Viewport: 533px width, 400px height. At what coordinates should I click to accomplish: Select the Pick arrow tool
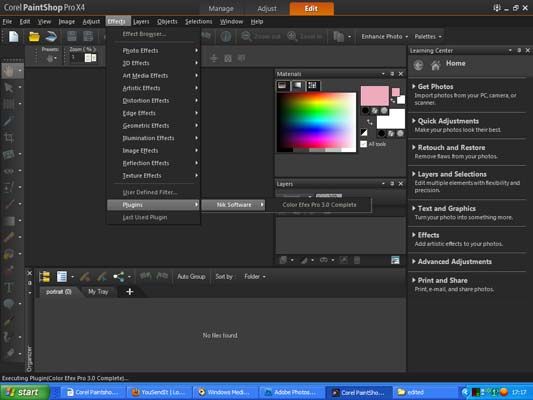tap(9, 88)
